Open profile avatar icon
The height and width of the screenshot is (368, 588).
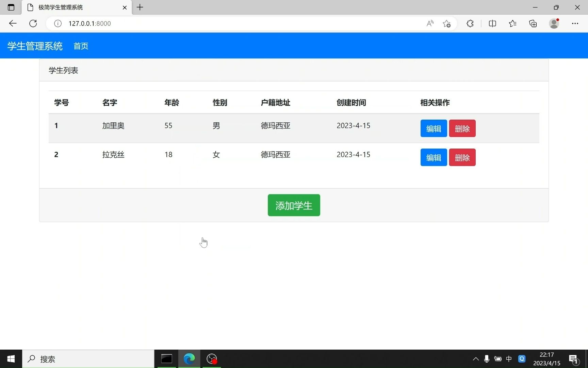click(554, 24)
